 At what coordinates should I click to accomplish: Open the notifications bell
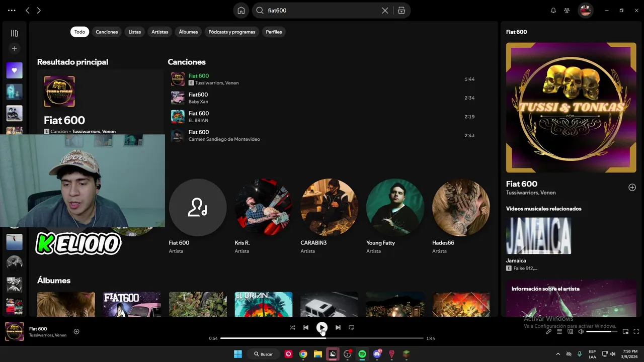[553, 10]
